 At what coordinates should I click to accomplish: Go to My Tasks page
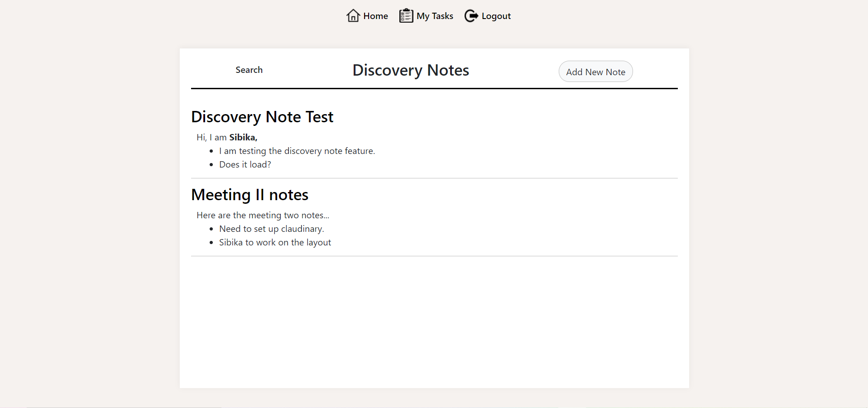[x=435, y=16]
